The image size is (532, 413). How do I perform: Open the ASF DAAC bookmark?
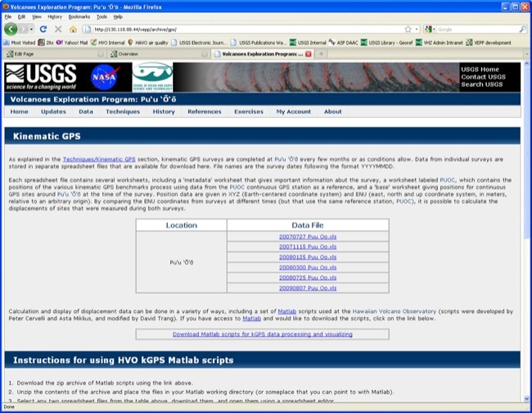(343, 43)
